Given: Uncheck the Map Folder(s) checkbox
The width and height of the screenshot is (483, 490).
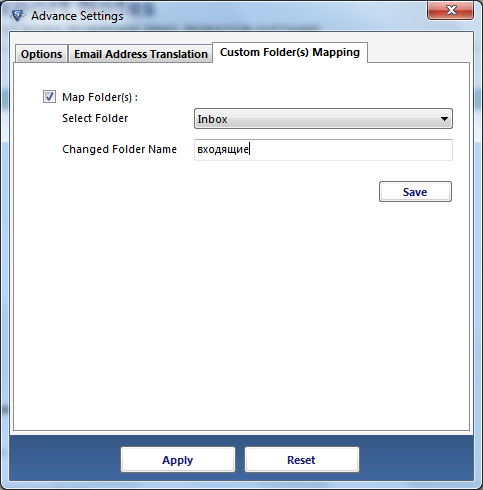Looking at the screenshot, I should (49, 97).
